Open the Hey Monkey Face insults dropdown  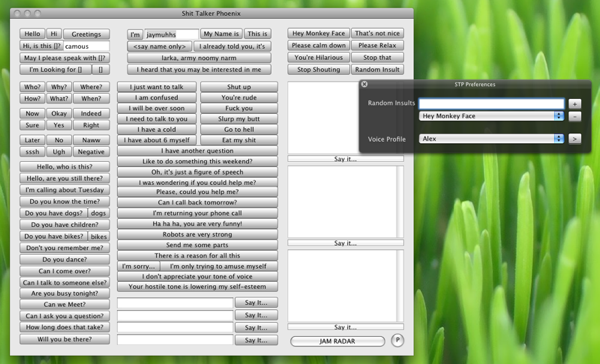(491, 116)
